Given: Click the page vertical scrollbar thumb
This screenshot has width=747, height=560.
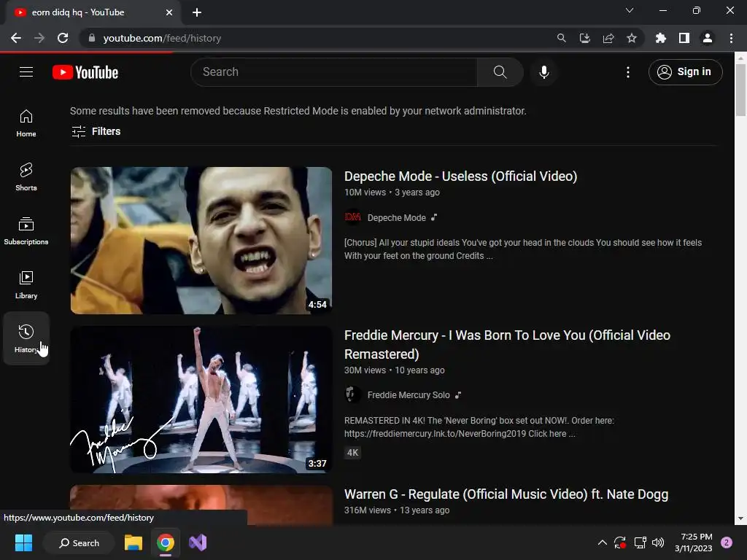Looking at the screenshot, I should click(740, 90).
